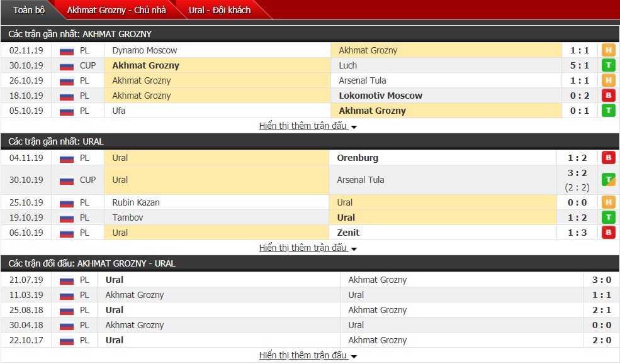Click the B loss badge for Orenburg match

(x=608, y=158)
